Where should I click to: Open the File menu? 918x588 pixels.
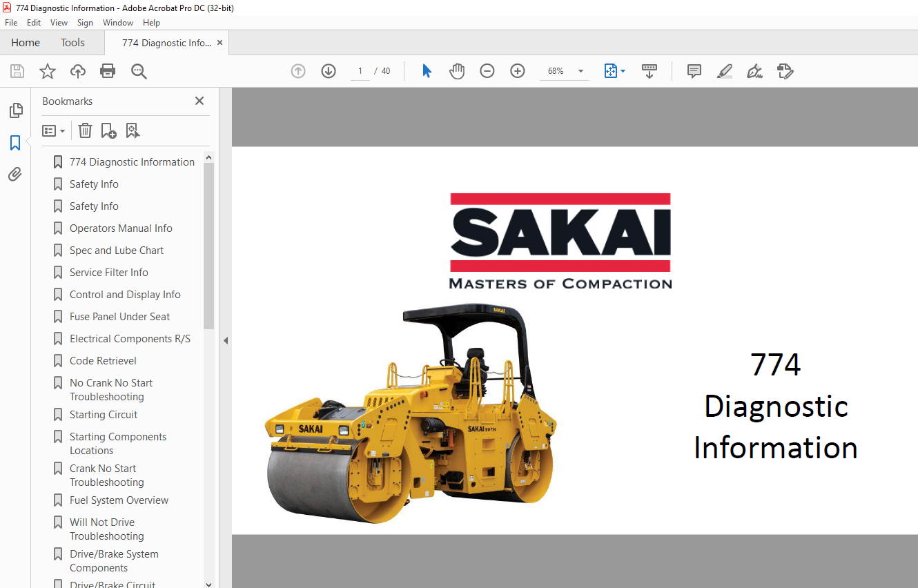click(x=11, y=23)
